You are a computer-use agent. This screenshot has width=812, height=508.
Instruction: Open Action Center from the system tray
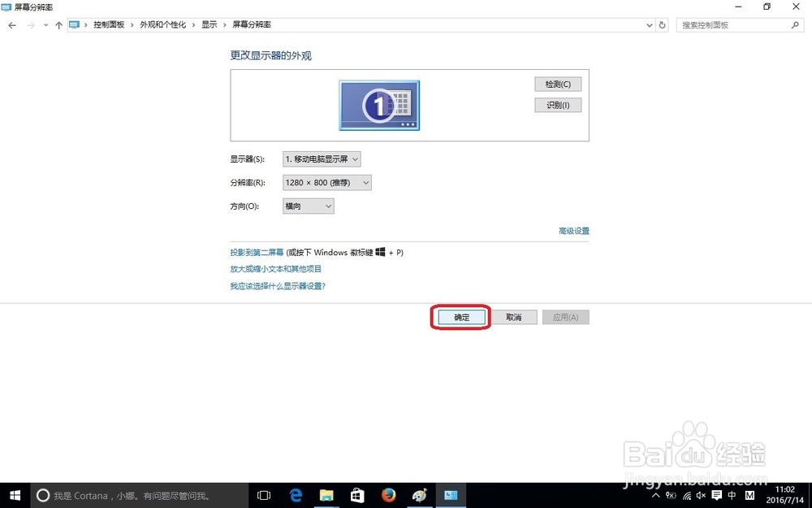(x=718, y=495)
